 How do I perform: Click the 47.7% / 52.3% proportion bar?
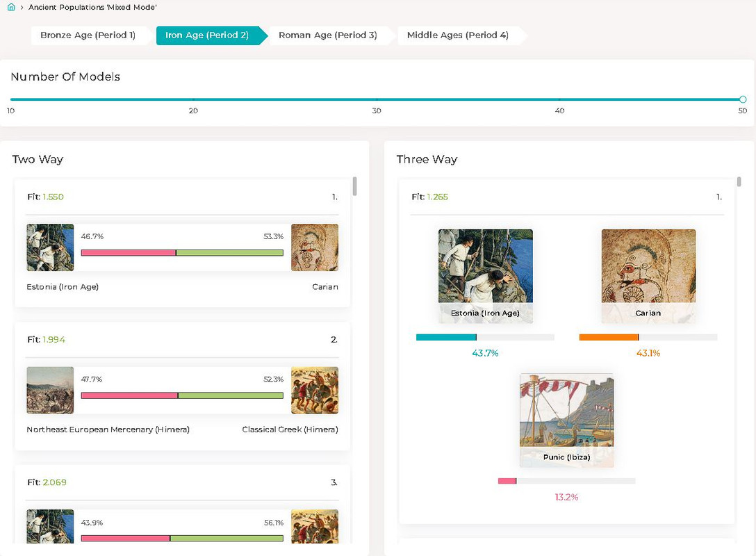[x=182, y=395]
